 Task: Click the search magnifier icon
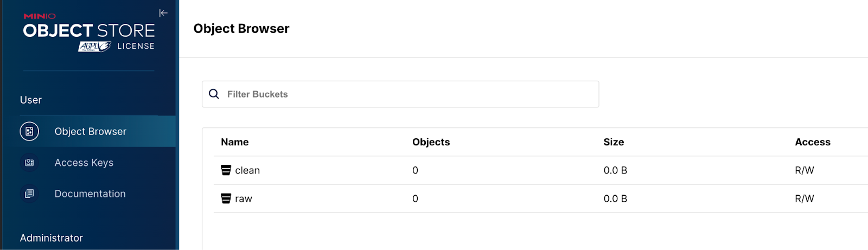(x=214, y=94)
